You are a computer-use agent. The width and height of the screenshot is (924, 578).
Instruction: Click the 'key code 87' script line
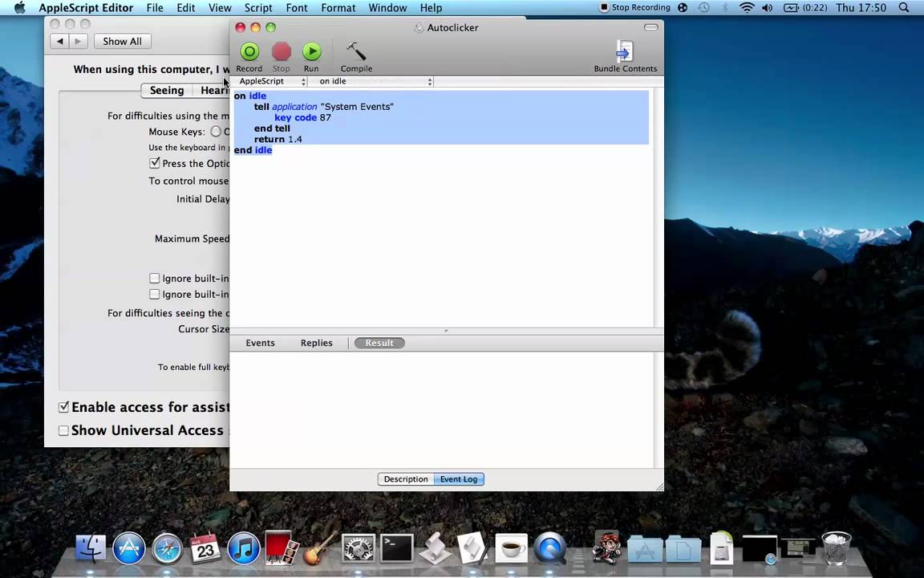(x=302, y=117)
